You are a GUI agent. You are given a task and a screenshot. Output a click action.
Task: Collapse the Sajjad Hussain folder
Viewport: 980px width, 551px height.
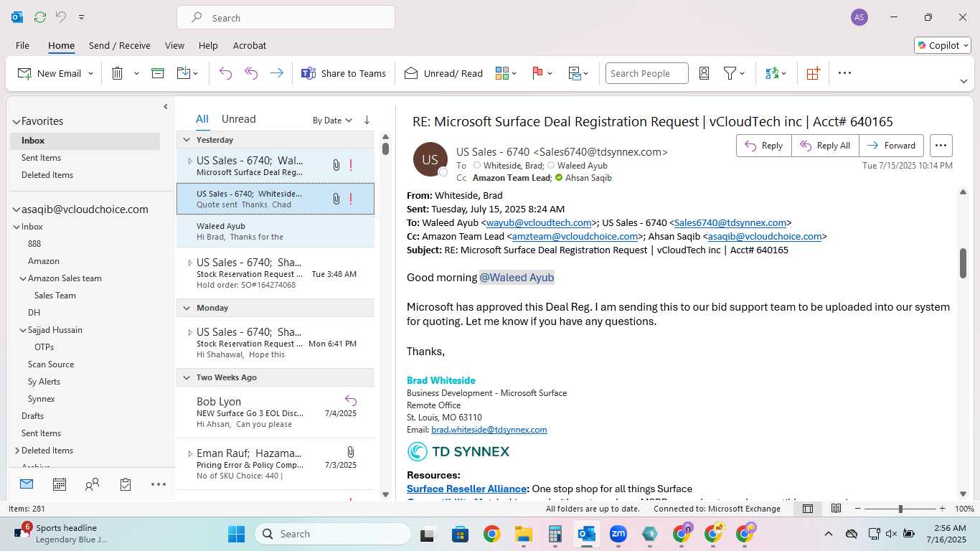tap(23, 330)
